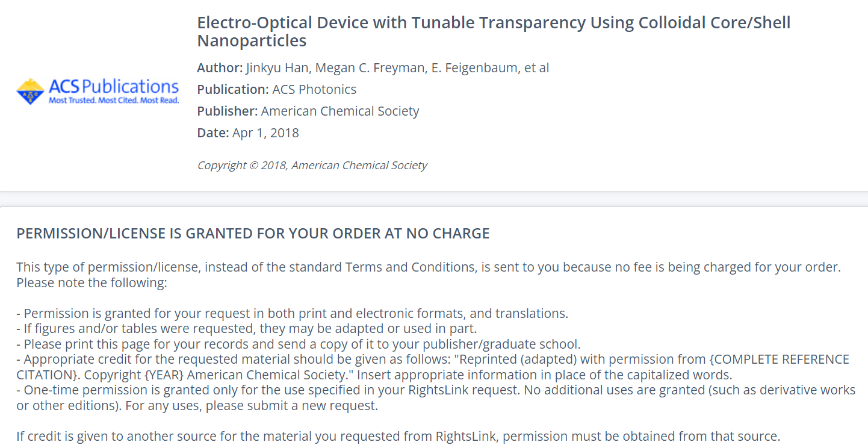Image resolution: width=868 pixels, height=448 pixels.
Task: Select the Author line listing Jinkyu Han
Action: click(373, 67)
